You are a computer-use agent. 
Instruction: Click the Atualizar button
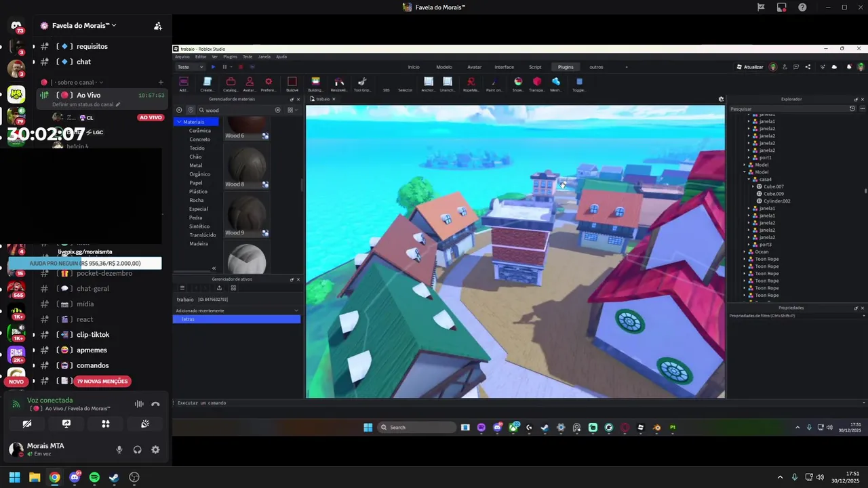click(x=750, y=67)
